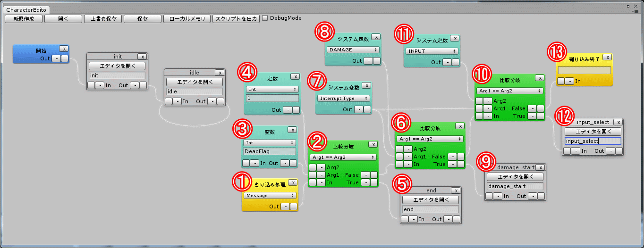The image size is (644, 248).
Task: Open editor for the init node
Action: (117, 66)
